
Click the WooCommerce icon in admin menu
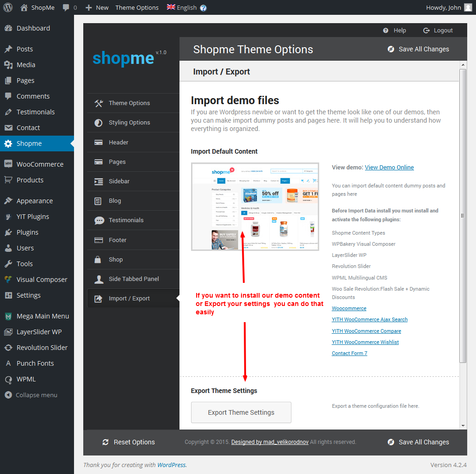pyautogui.click(x=8, y=164)
